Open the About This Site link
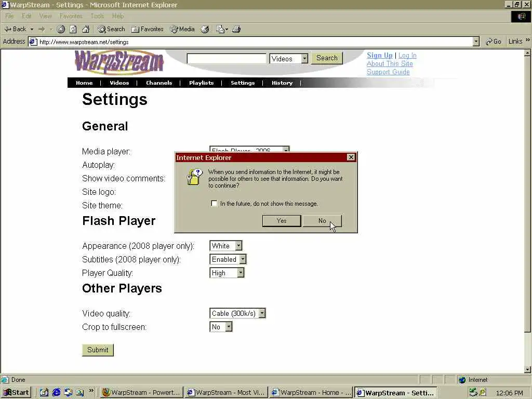 pyautogui.click(x=390, y=63)
